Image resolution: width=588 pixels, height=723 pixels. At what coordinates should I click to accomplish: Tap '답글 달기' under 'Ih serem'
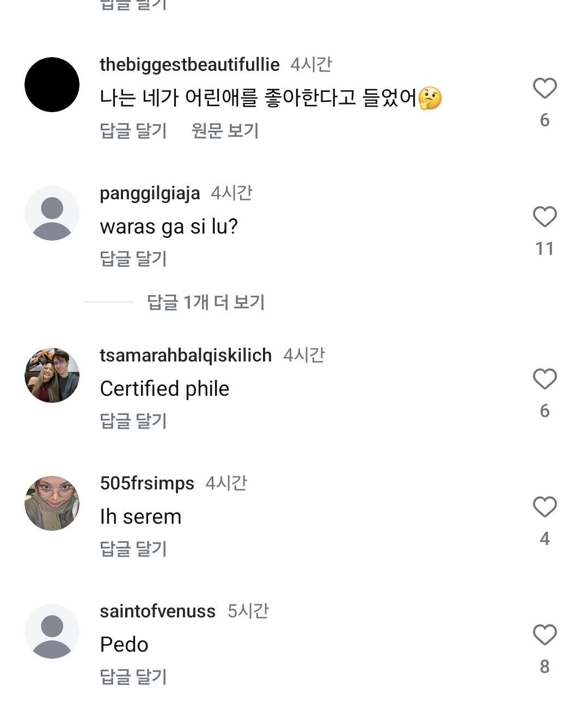pyautogui.click(x=133, y=549)
